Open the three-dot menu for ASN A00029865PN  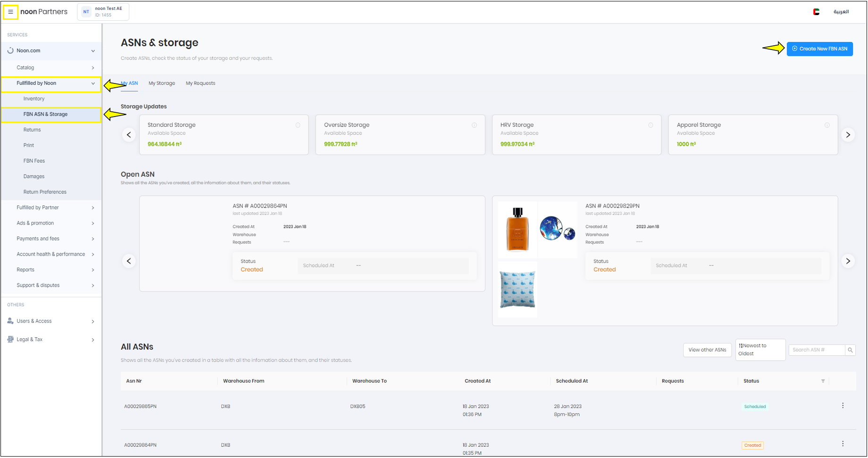(843, 405)
